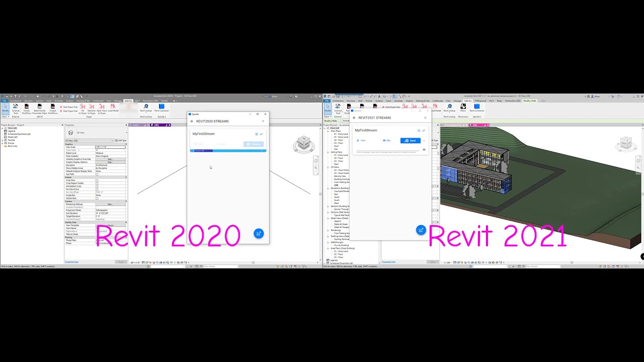Screen dimensions: 644x362
Task: Refresh the REVIT2021 STREAMS list
Action: [425, 118]
